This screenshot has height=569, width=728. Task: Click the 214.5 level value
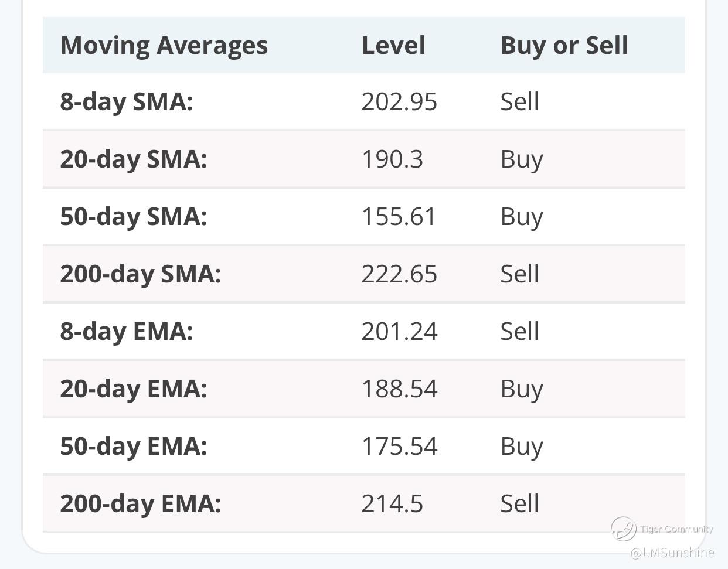(x=392, y=503)
